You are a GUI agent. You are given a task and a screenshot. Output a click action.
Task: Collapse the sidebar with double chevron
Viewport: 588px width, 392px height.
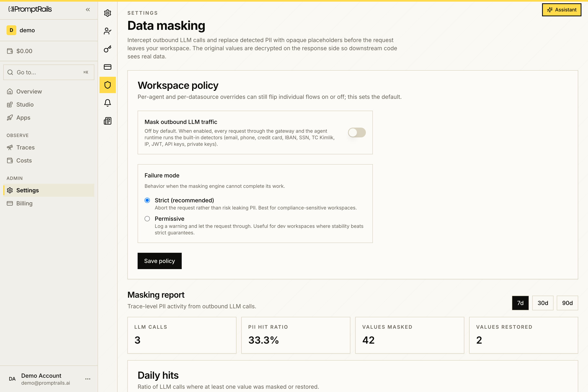click(x=88, y=10)
